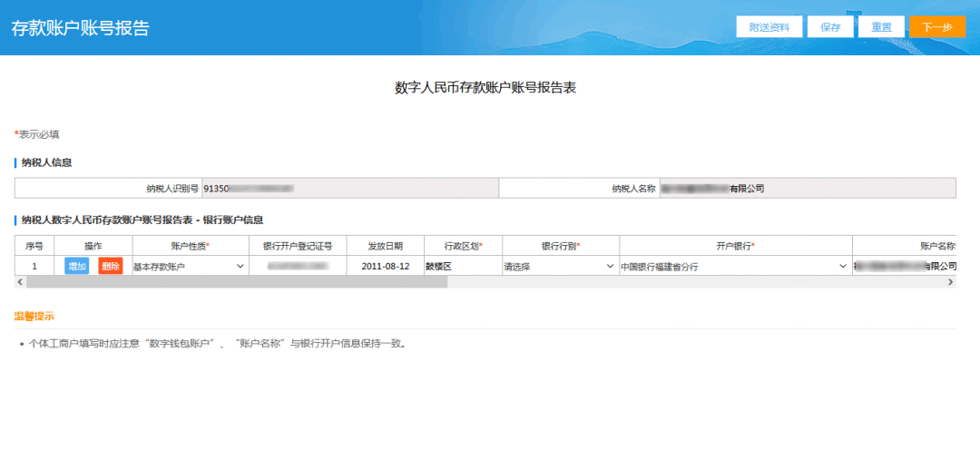This screenshot has height=459, width=980.
Task: Click the 温馨提示 heading
Action: [x=34, y=317]
